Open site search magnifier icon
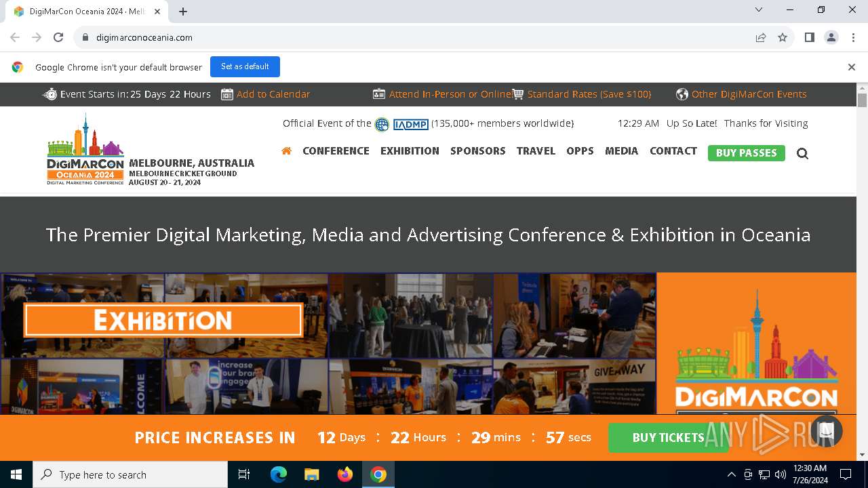The width and height of the screenshot is (868, 488). tap(802, 153)
